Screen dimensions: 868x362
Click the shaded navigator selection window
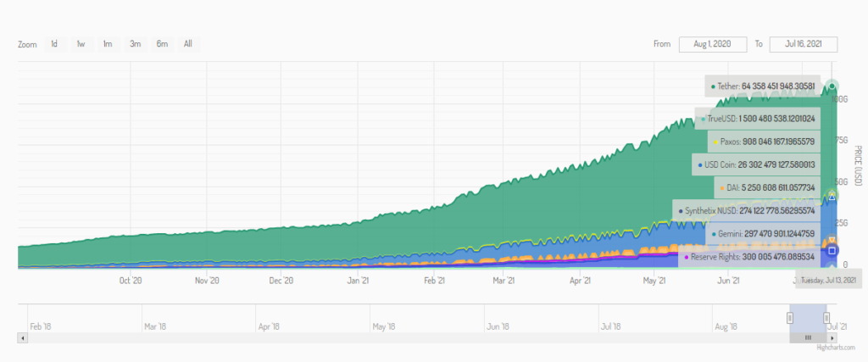point(808,318)
